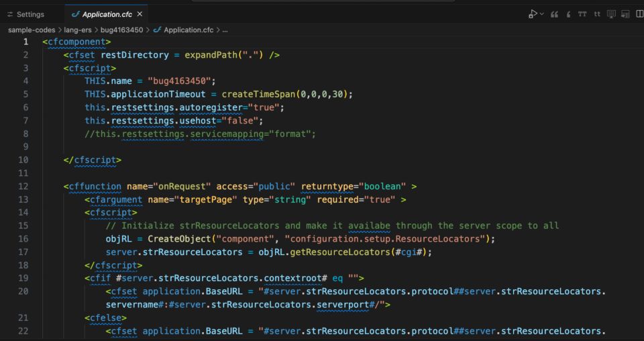The height and width of the screenshot is (341, 644).
Task: Click the breadcrumb ellipsis symbol item
Action: pos(225,30)
